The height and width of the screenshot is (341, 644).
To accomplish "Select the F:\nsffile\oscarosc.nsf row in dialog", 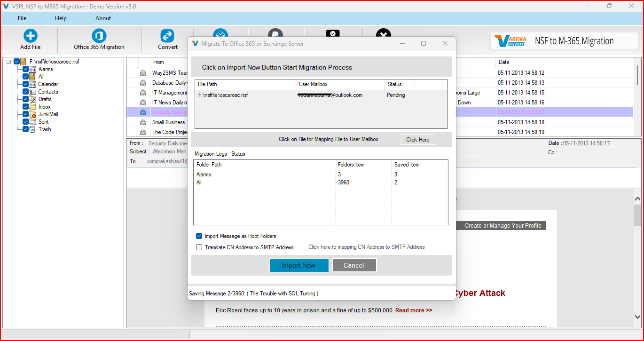I will [321, 95].
